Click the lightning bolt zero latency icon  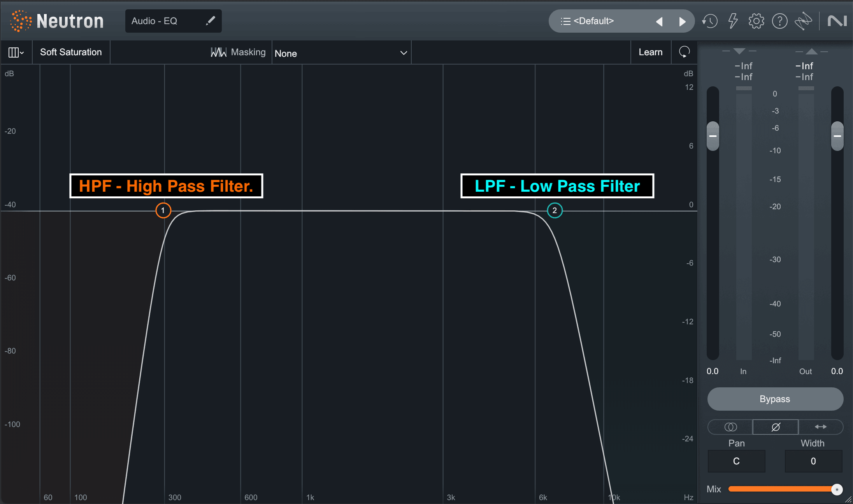point(733,21)
